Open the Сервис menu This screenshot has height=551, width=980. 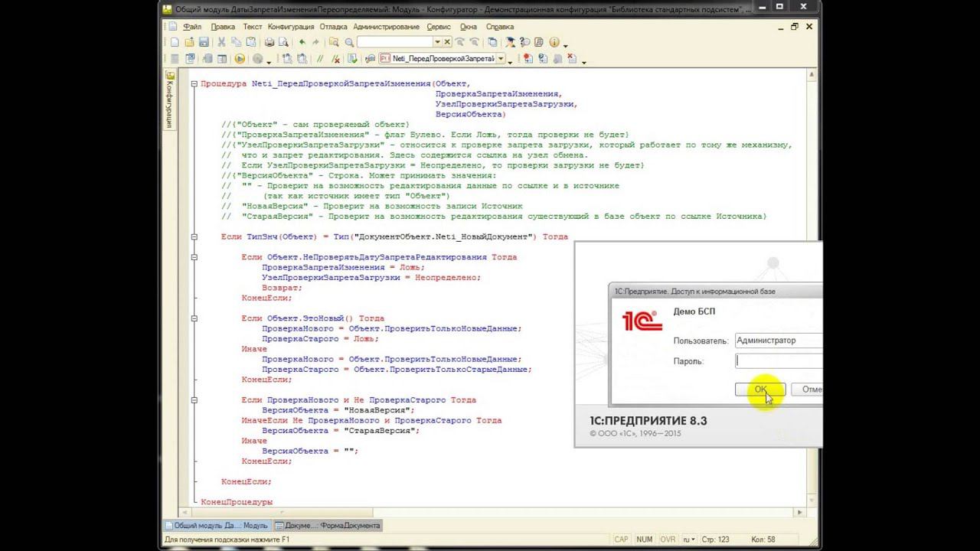coord(439,27)
